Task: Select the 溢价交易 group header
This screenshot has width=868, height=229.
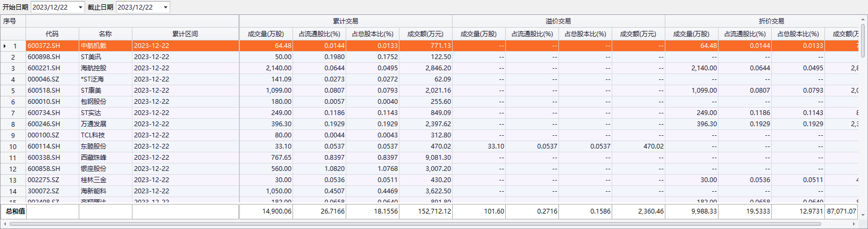Action: [558, 21]
